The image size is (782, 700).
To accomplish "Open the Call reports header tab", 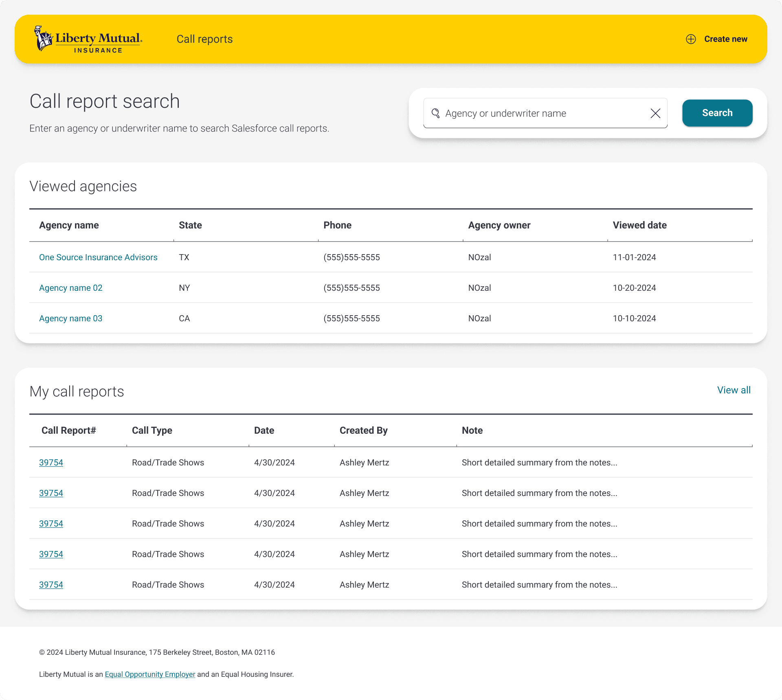I will (204, 39).
